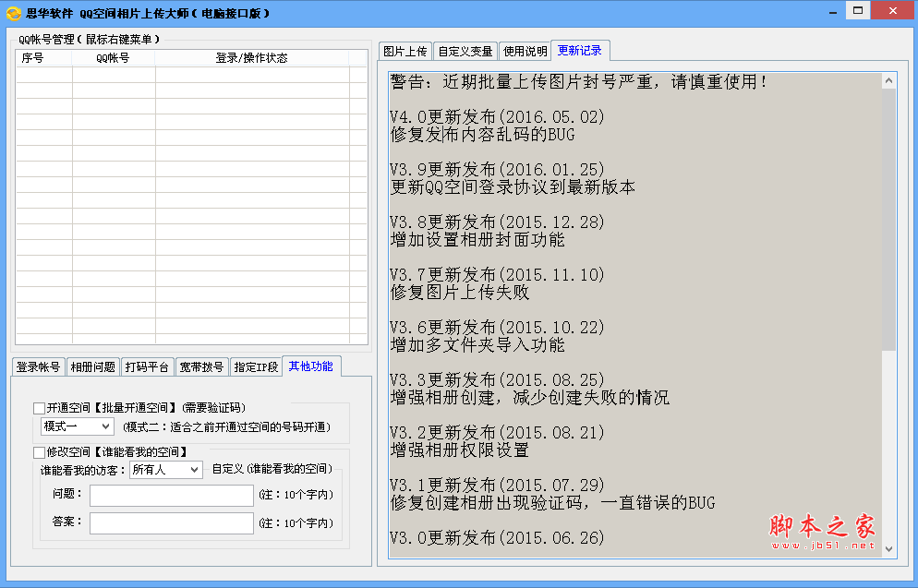Viewport: 918px width, 588px height.
Task: Open the 相册问题 tab
Action: 93,366
